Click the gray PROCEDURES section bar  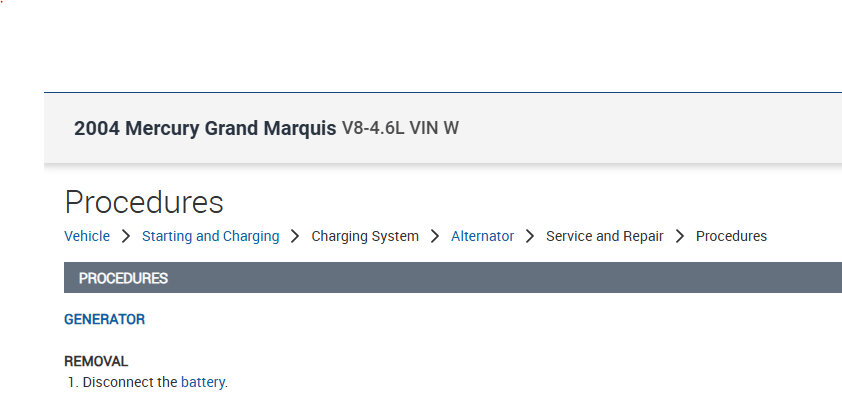452,278
